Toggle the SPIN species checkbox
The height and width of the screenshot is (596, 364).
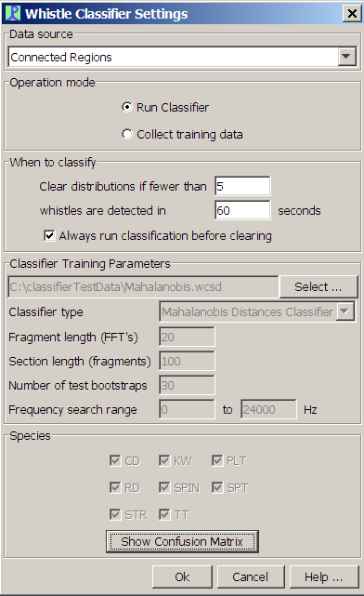[164, 487]
